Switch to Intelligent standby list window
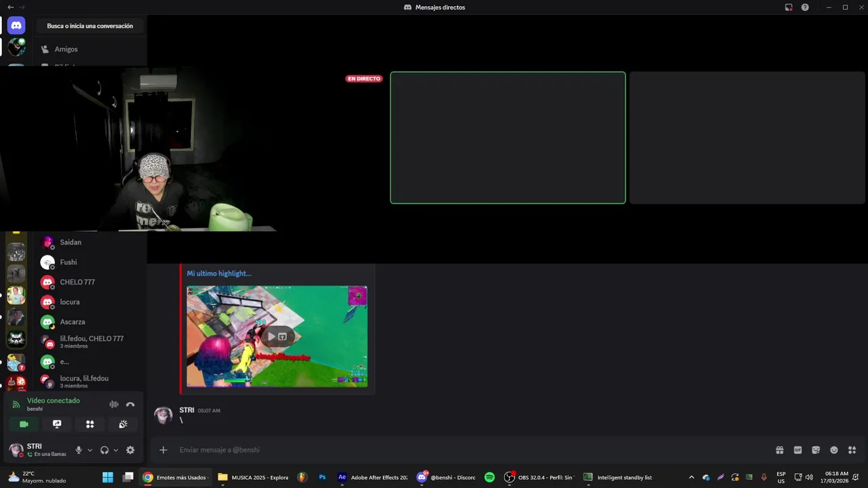868x488 pixels. pyautogui.click(x=618, y=477)
